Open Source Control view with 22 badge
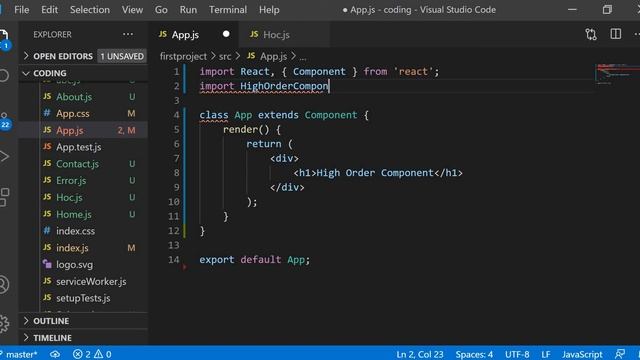This screenshot has height=360, width=640. (4, 121)
